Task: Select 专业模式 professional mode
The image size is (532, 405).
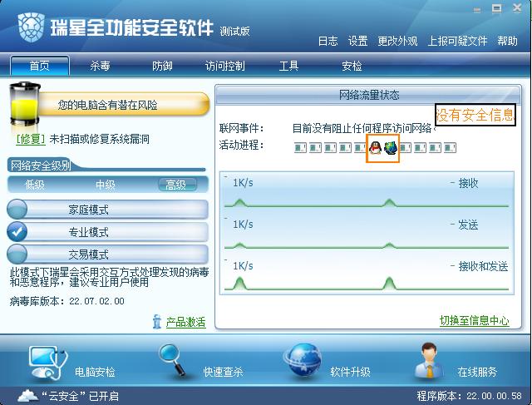Action: coord(107,232)
